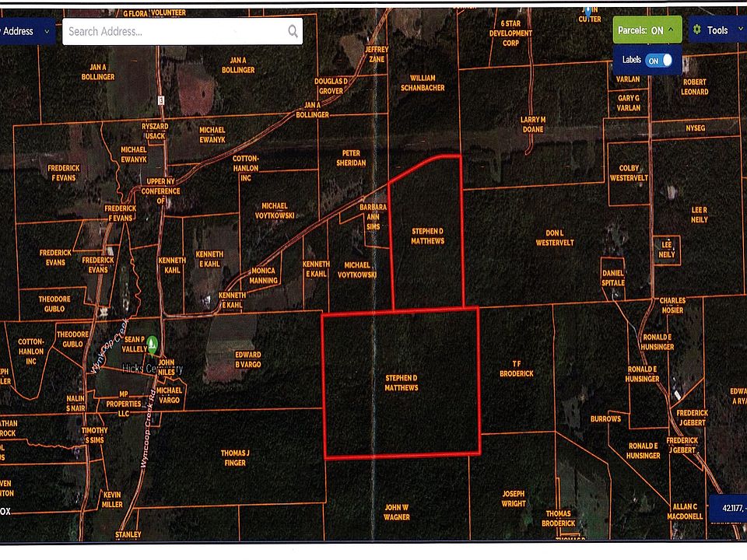Select the Burrows parcel
The image size is (747, 560).
605,419
